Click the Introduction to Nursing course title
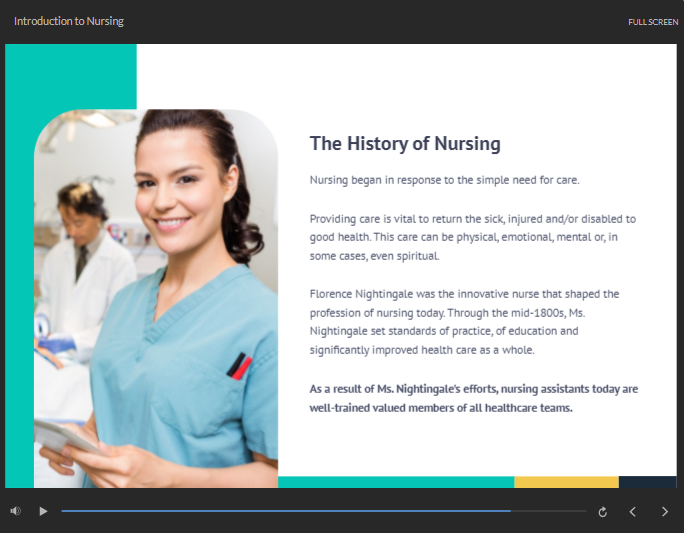685x533 pixels. (69, 21)
